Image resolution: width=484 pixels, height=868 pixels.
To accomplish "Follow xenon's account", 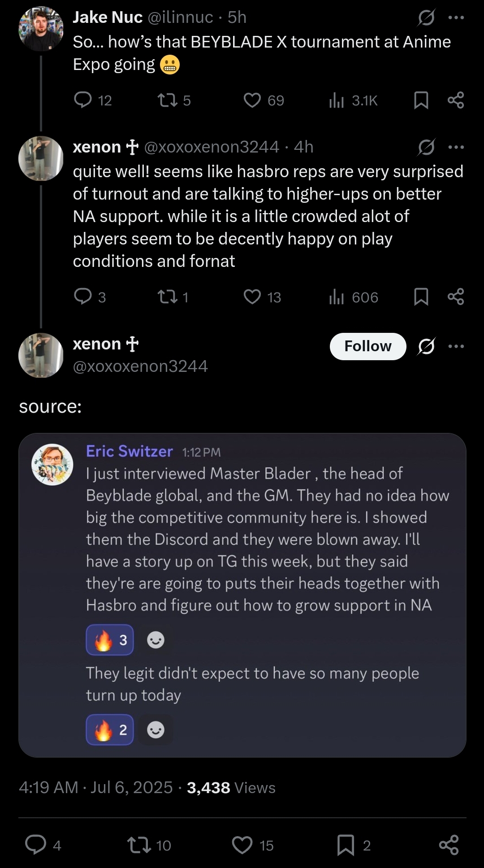I will 367,346.
